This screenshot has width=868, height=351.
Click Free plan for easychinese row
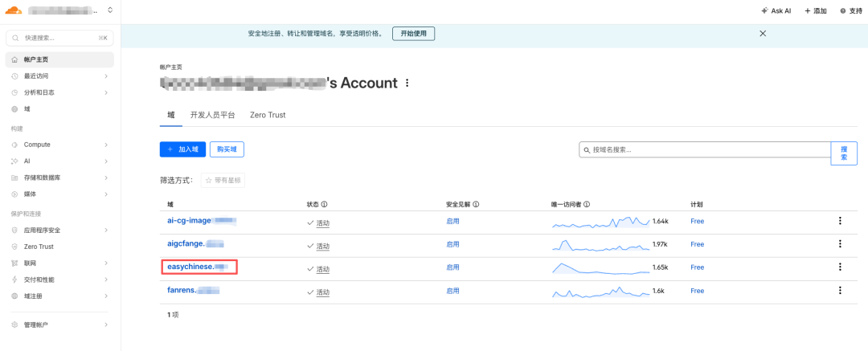(x=697, y=267)
